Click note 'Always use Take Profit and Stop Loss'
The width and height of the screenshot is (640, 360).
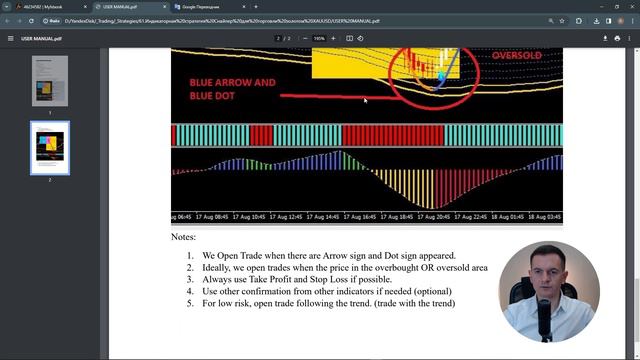(297, 280)
